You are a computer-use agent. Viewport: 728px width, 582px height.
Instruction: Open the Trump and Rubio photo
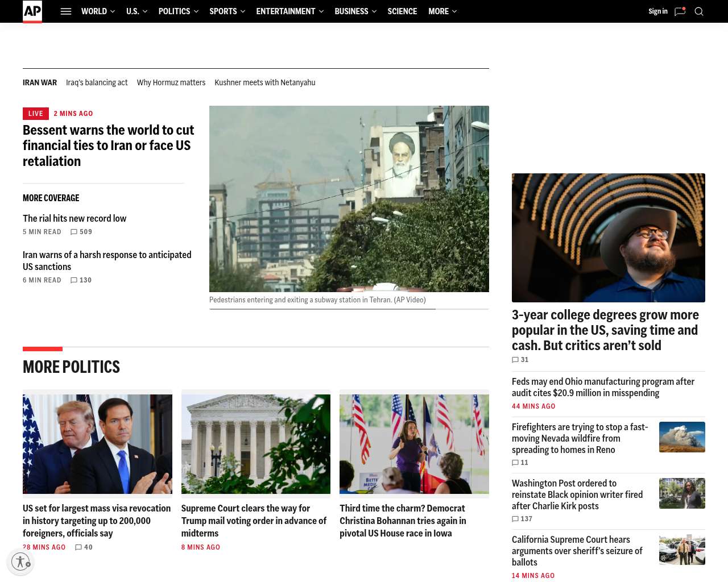pos(97,444)
